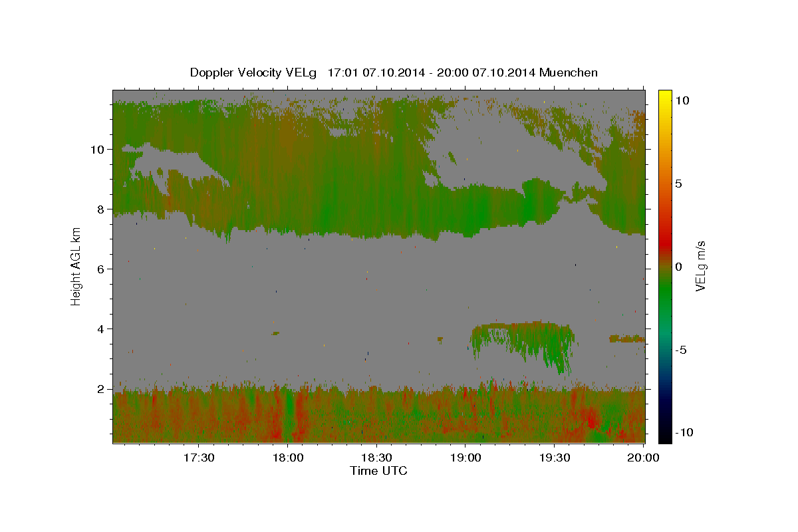Screen dimensions: 798x532
Task: Click the 20:00 time tick label
Action: [644, 458]
